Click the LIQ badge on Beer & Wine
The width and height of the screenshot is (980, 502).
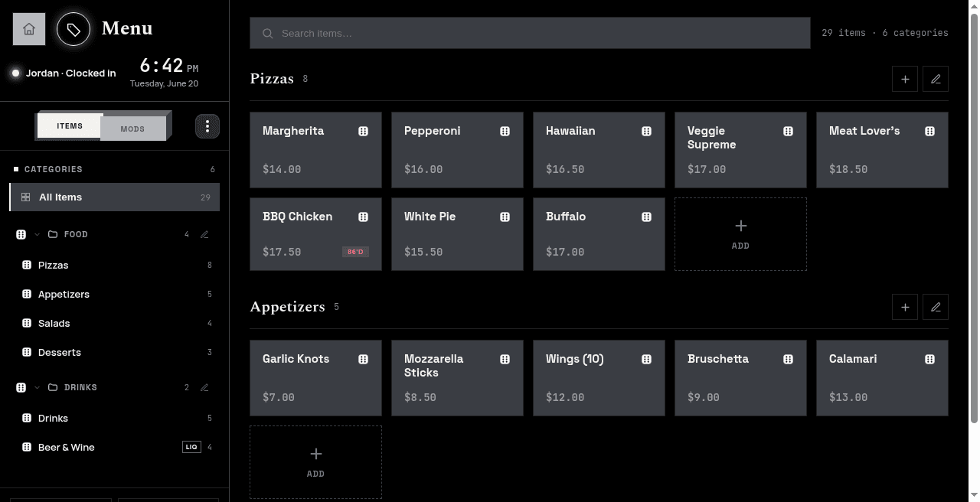point(191,448)
